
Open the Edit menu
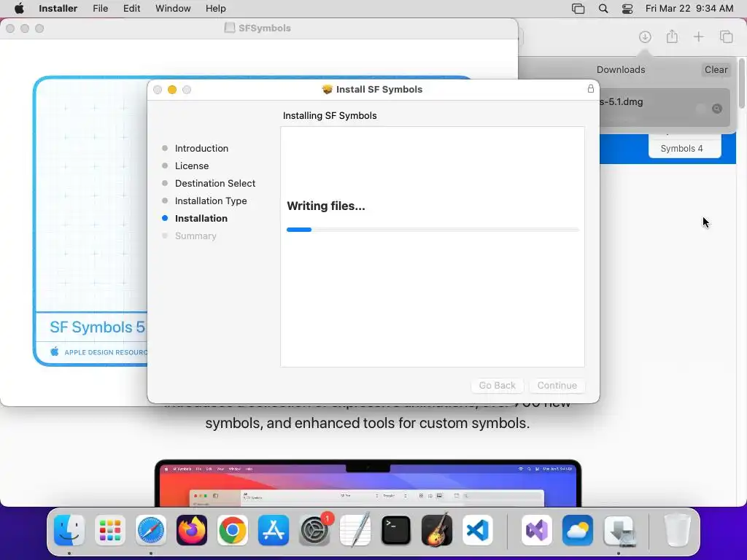131,8
